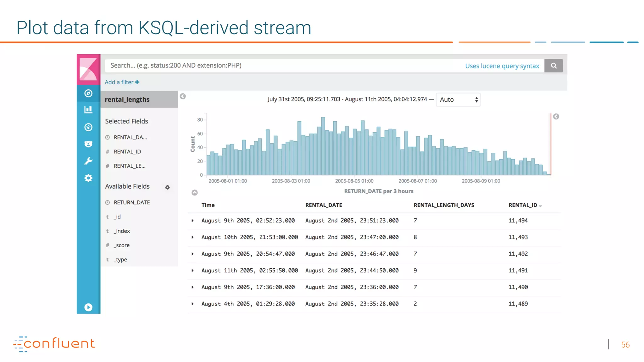This screenshot has height=362, width=644.
Task: Click the hash icon beside RENTAL_ID field
Action: tap(108, 152)
